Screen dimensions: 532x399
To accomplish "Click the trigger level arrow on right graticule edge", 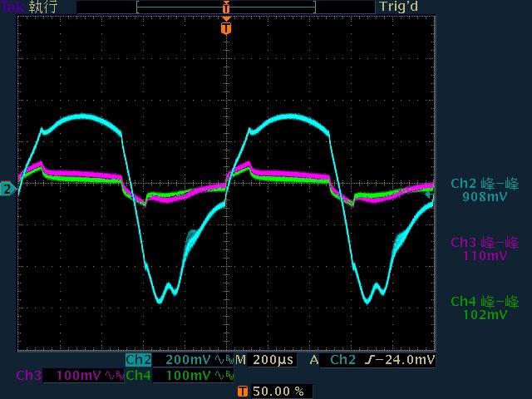I will pos(429,194).
